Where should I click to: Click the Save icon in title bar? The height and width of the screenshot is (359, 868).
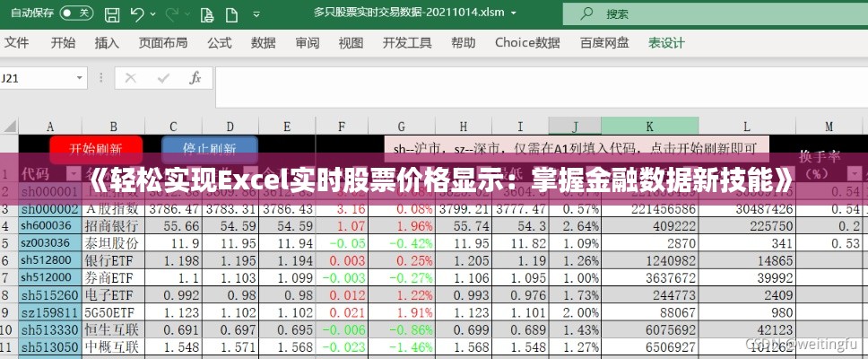(111, 13)
